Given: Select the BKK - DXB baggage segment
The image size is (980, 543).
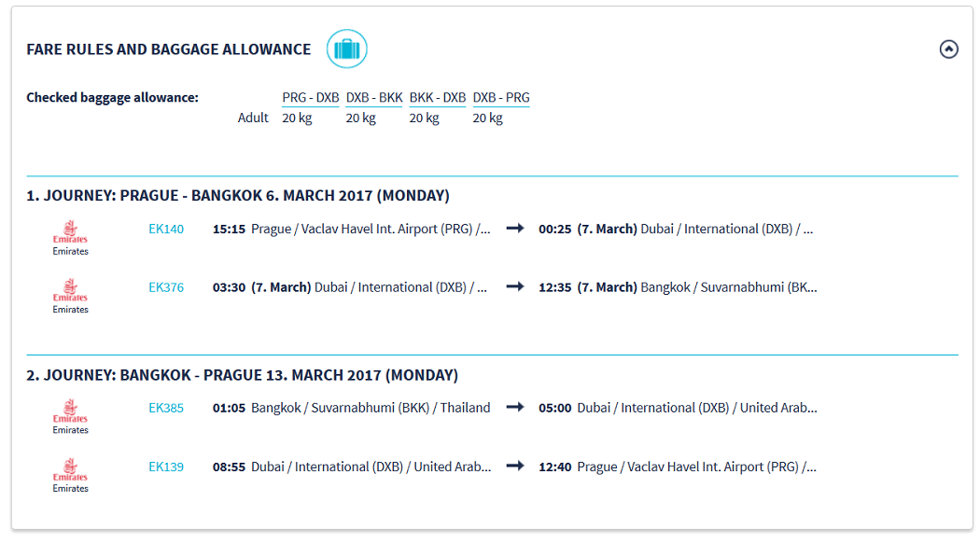Looking at the screenshot, I should pyautogui.click(x=437, y=98).
